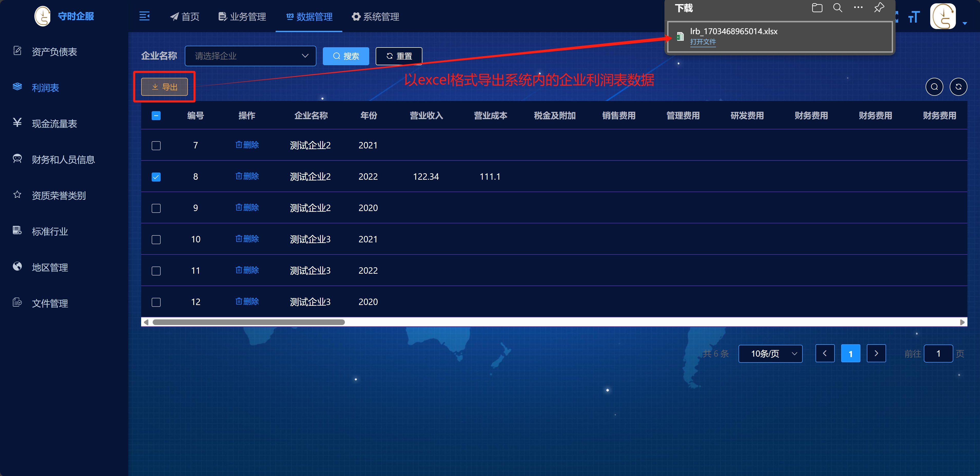
Task: Click the scrollbar left arrow
Action: point(146,322)
